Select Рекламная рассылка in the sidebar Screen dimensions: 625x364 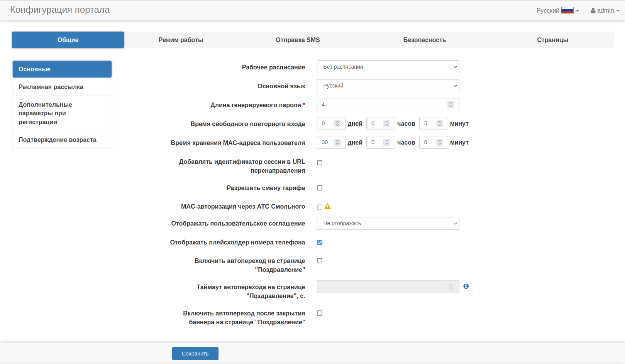[51, 87]
